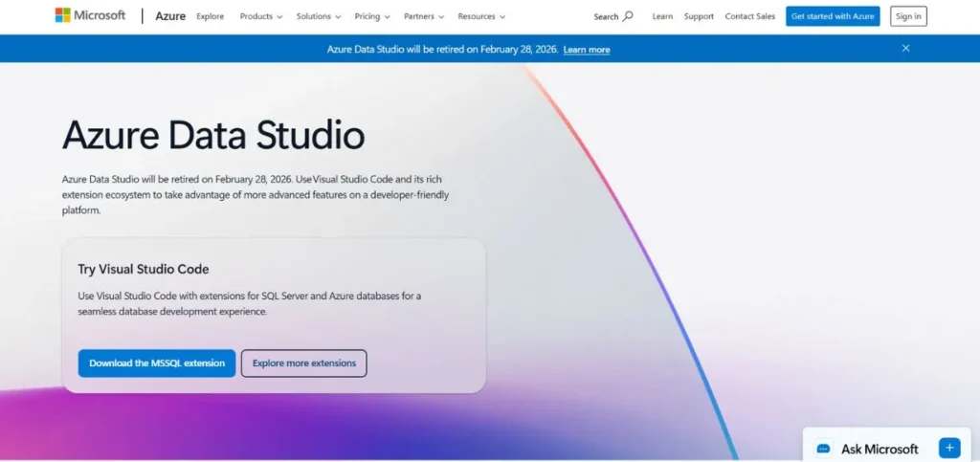Expand the Partners dropdown menu
Image resolution: width=980 pixels, height=462 pixels.
click(x=424, y=16)
